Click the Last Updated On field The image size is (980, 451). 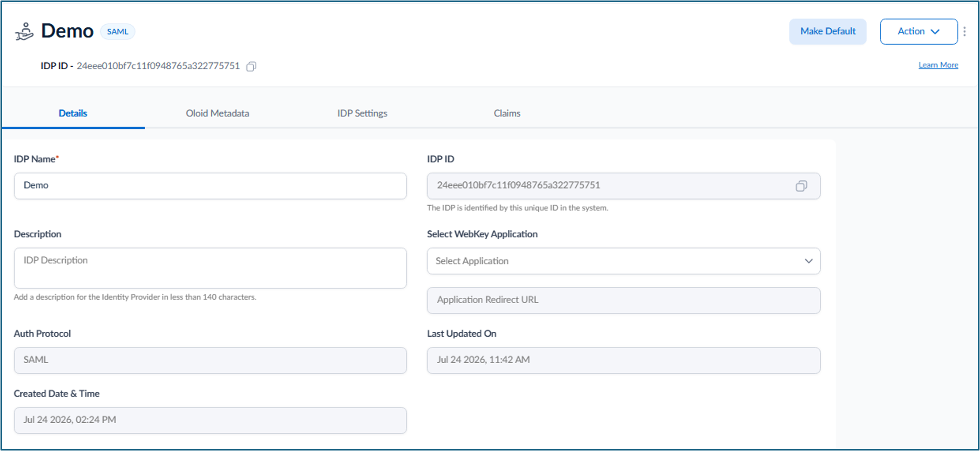[x=623, y=360]
